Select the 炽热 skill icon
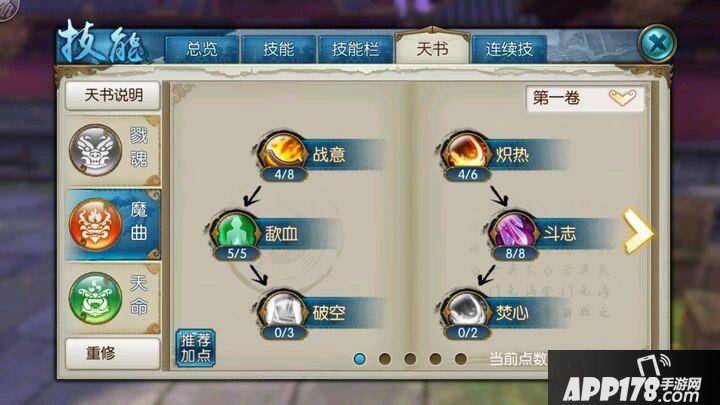The height and width of the screenshot is (405, 720). [x=466, y=152]
